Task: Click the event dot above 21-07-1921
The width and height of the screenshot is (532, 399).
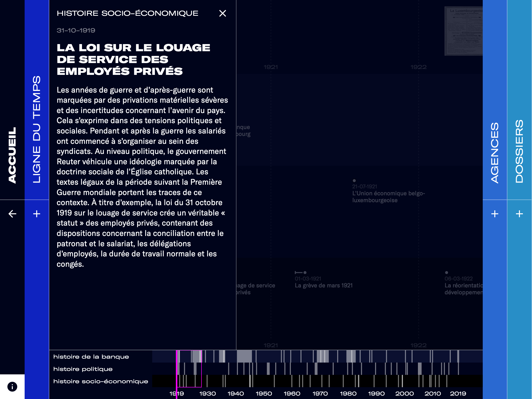Action: coord(354,181)
